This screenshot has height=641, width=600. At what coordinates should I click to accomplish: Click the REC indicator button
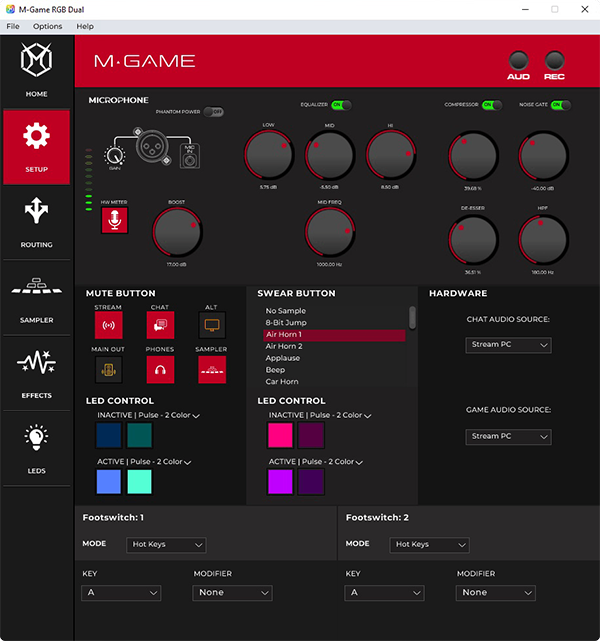tap(554, 61)
